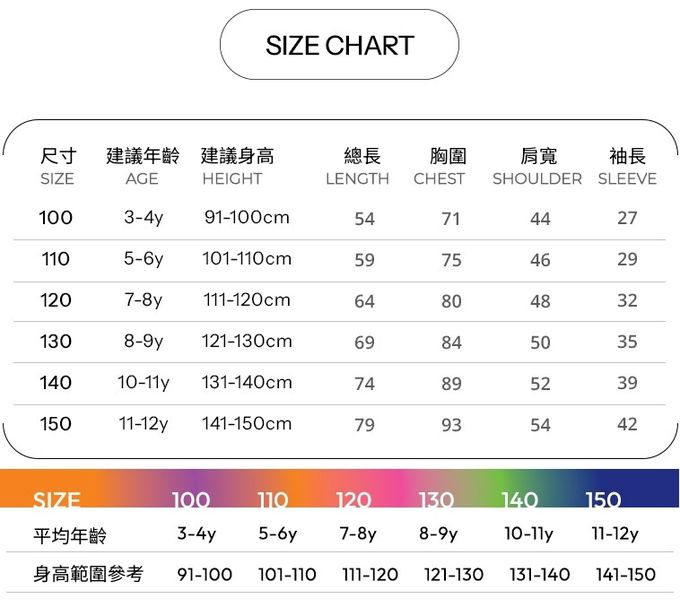Click the 91-100cm height cell
The height and width of the screenshot is (607, 680).
click(246, 217)
